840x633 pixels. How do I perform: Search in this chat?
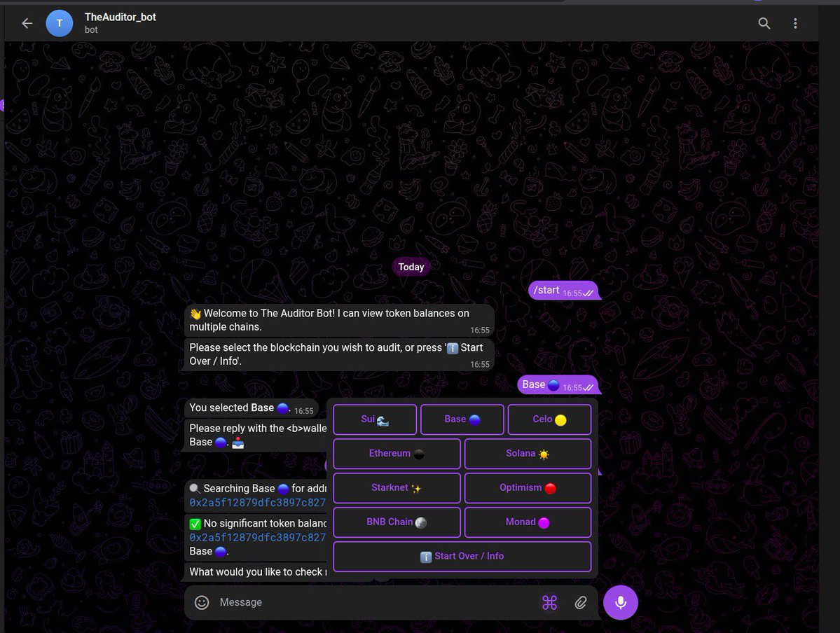[x=764, y=23]
